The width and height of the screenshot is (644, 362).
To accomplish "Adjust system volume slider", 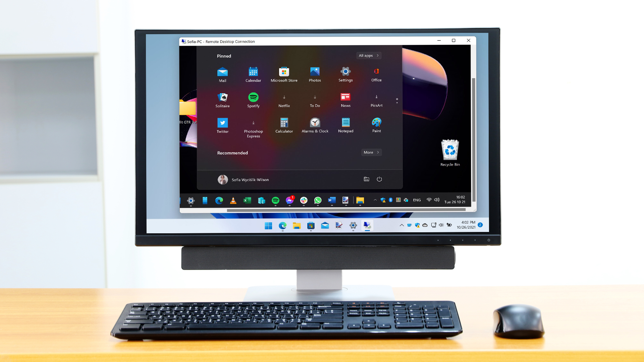I will (x=441, y=226).
